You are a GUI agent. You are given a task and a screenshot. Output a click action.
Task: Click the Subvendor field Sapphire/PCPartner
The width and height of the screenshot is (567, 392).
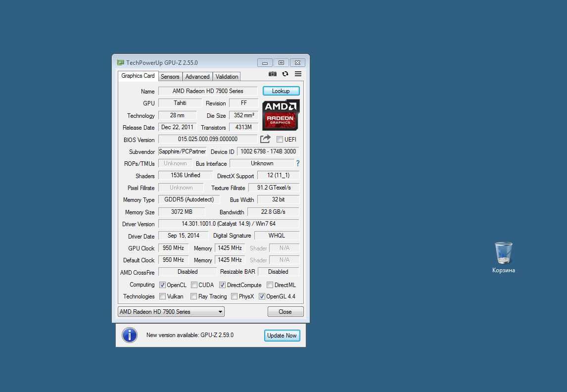[182, 151]
